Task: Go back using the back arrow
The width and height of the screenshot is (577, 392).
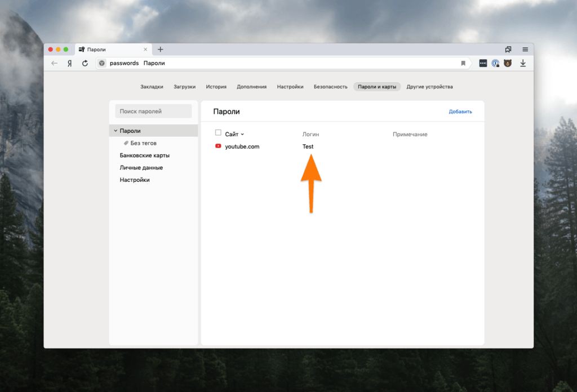Action: tap(55, 63)
